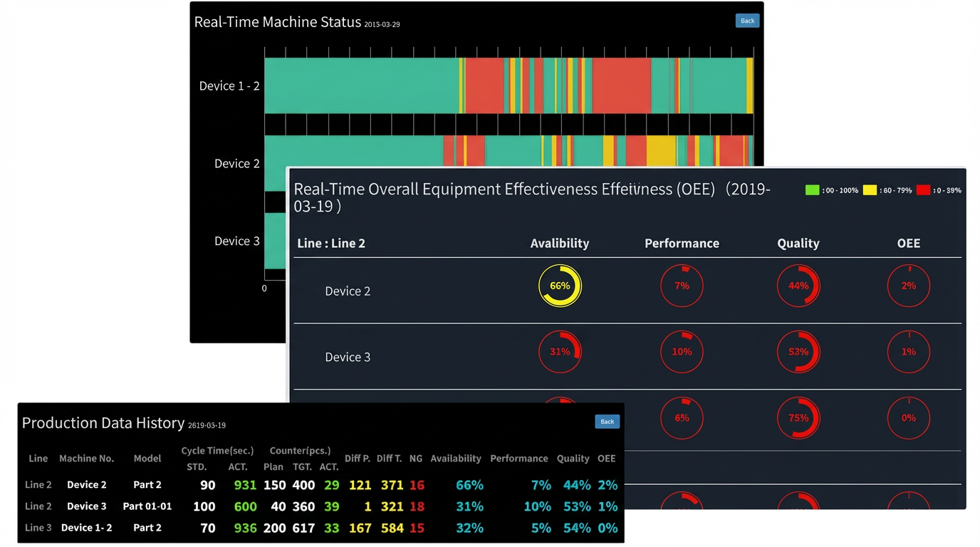Click the Machine No. table column header
The height and width of the screenshot is (547, 980).
point(87,459)
